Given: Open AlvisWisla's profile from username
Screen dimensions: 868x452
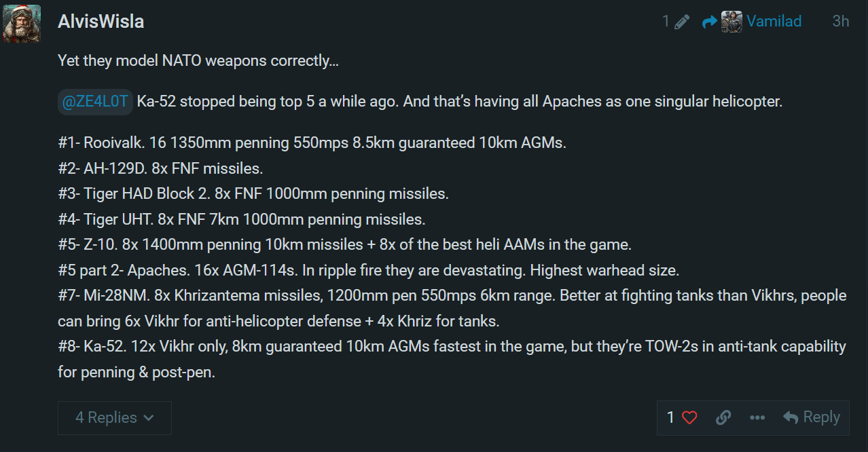Looking at the screenshot, I should click(x=101, y=22).
